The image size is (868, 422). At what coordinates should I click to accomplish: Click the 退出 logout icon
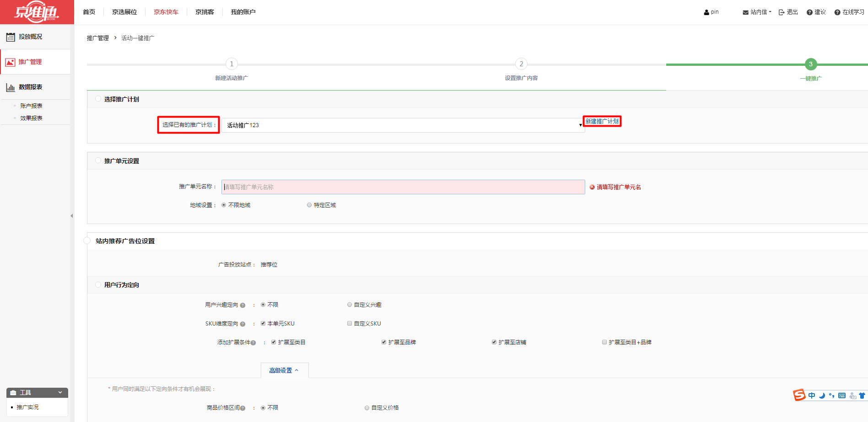(x=782, y=12)
